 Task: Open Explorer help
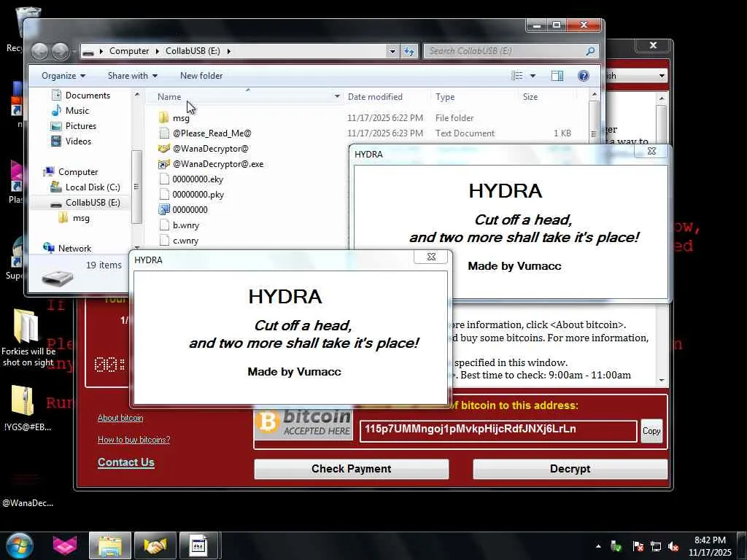[x=583, y=76]
